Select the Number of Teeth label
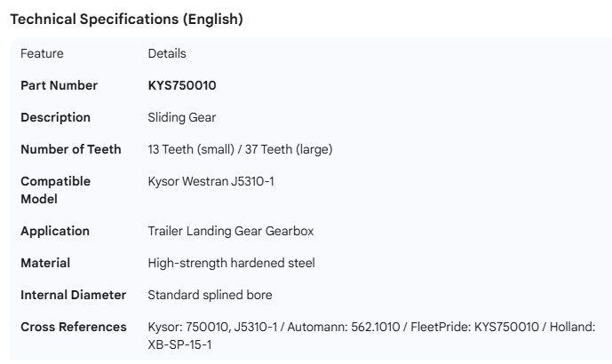612x364 pixels. 71,149
